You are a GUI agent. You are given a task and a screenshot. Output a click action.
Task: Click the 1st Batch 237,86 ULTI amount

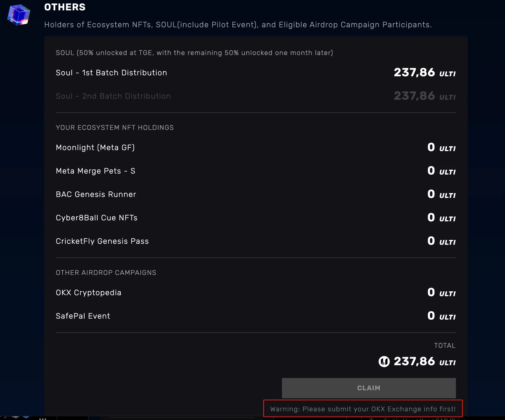[425, 72]
